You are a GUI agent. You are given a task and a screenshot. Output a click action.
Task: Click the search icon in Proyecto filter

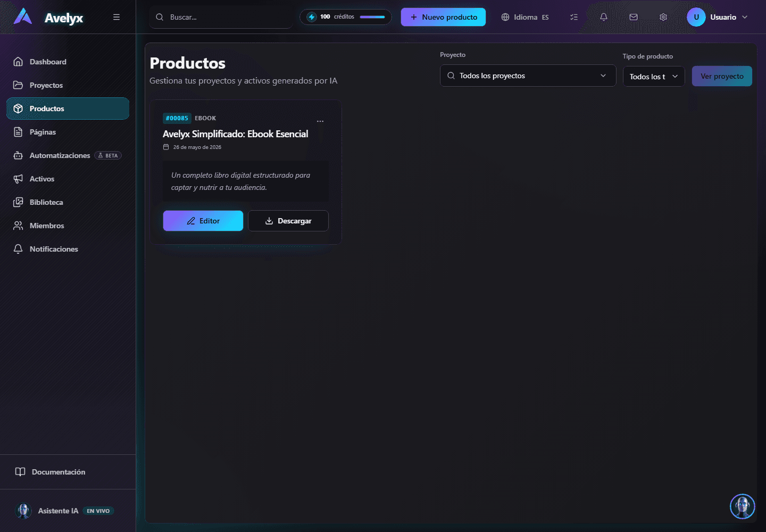click(x=451, y=76)
